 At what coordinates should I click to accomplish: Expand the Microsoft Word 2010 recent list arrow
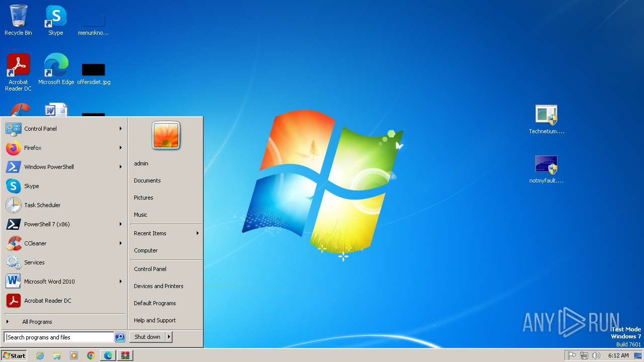[x=121, y=282]
